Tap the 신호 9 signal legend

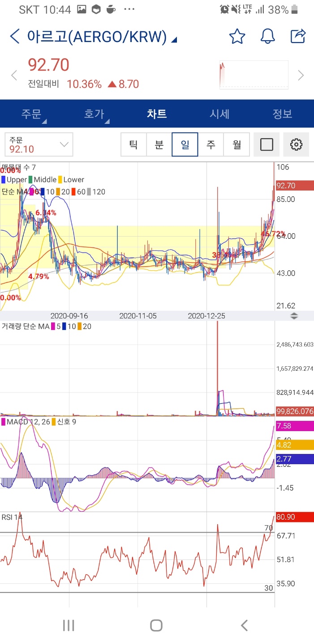tap(64, 422)
